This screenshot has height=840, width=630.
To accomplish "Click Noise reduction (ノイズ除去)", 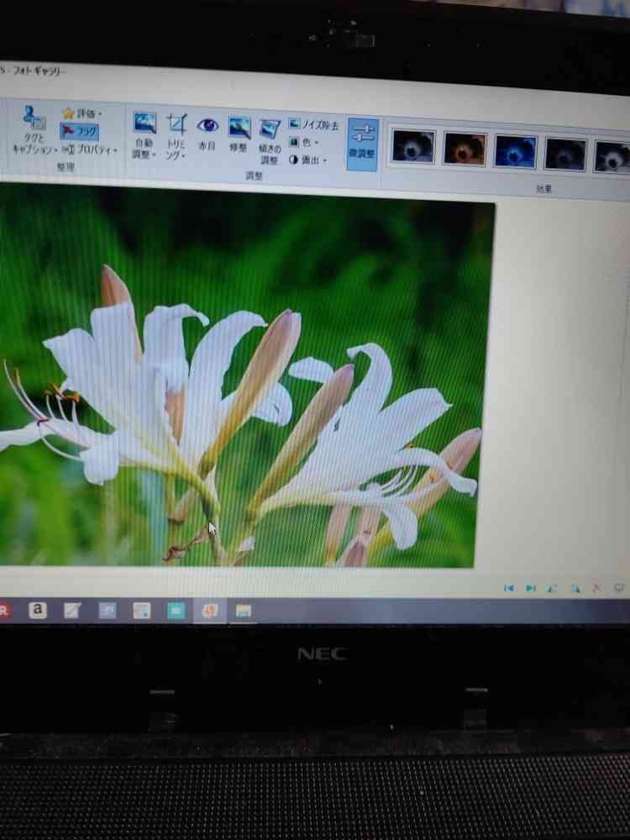I will click(314, 125).
